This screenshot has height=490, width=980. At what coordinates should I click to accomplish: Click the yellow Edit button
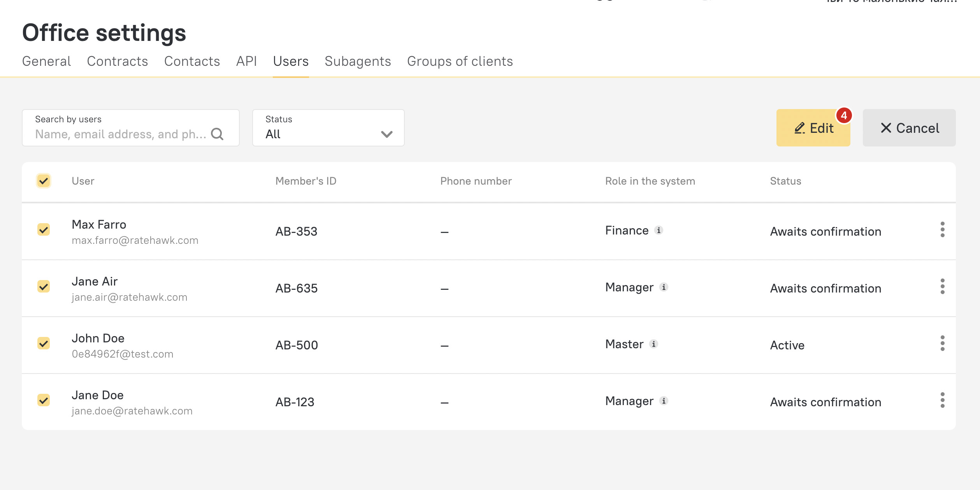813,128
